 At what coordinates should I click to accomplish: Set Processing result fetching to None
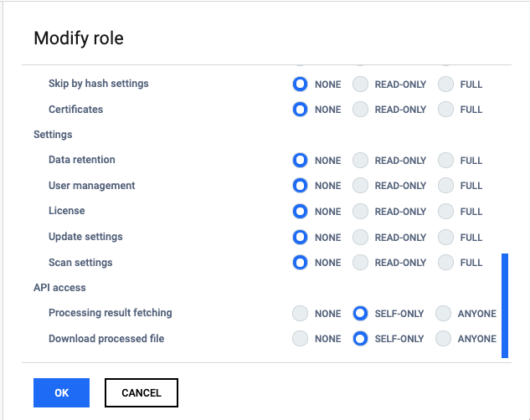click(x=300, y=313)
